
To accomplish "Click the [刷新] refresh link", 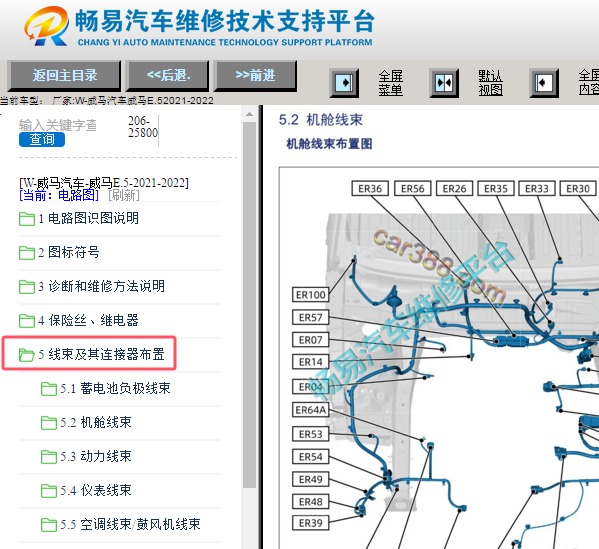I will [124, 195].
